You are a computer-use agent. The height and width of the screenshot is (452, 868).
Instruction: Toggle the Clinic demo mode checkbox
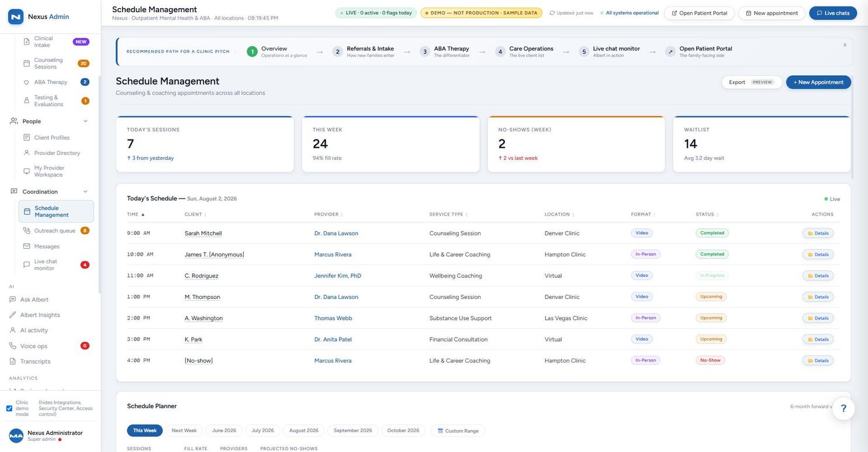click(9, 409)
